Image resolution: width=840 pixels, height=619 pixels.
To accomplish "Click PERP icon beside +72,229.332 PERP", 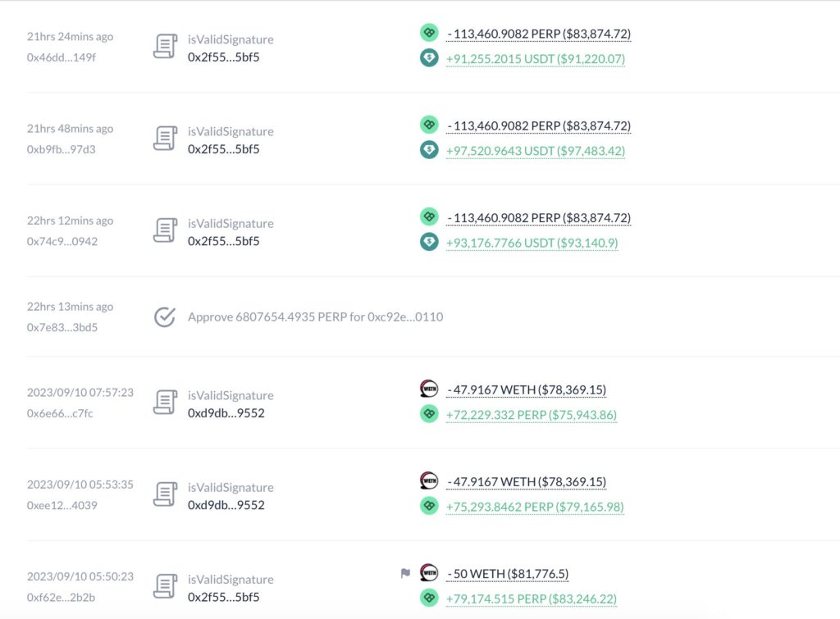I will [x=429, y=414].
